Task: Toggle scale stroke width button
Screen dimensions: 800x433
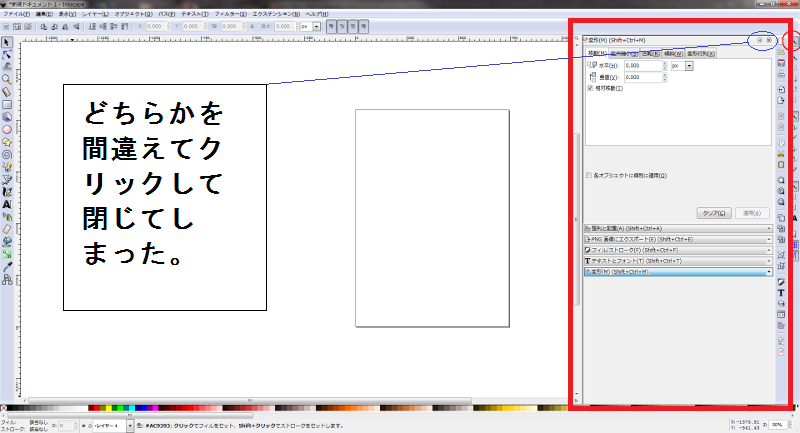Action: coord(331,27)
